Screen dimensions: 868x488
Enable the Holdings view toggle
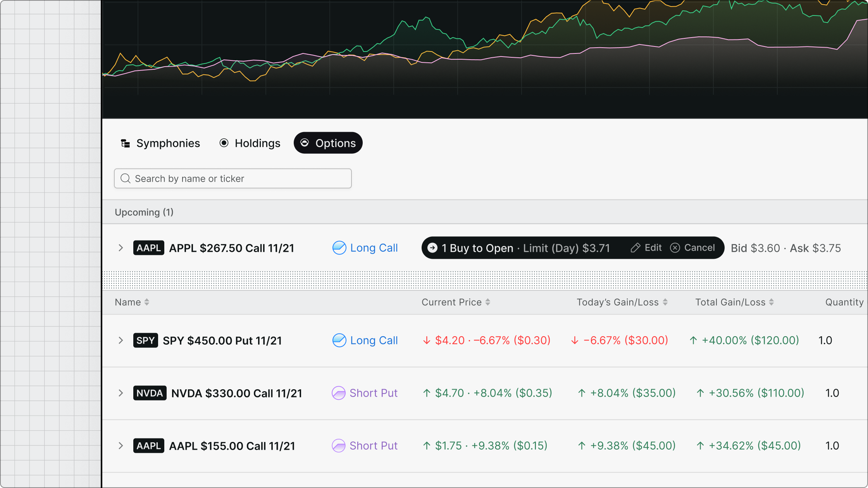coord(250,143)
